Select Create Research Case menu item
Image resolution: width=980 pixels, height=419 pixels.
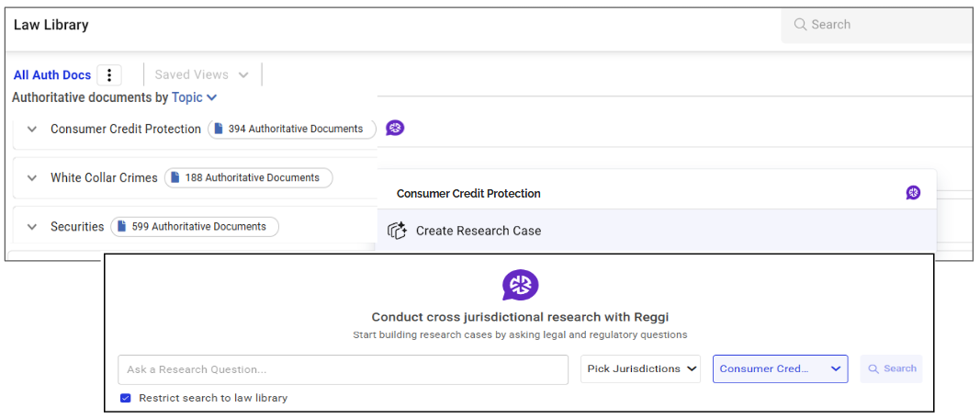pos(478,231)
